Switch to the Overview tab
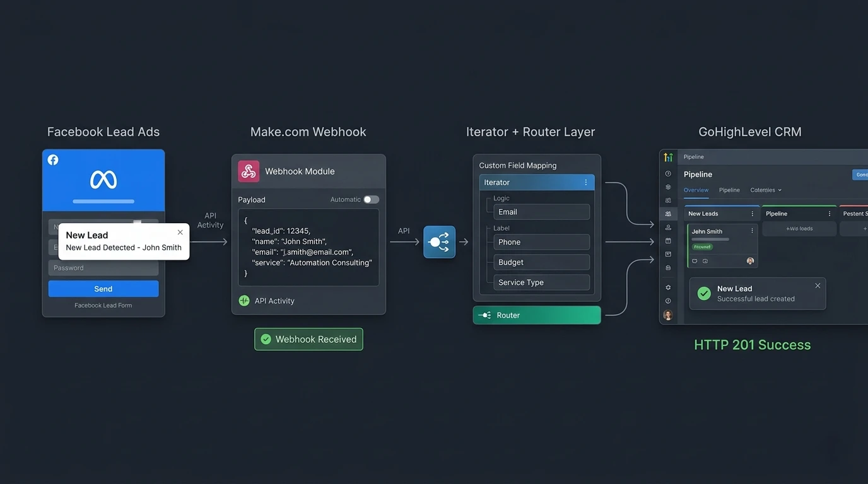The width and height of the screenshot is (868, 484). pyautogui.click(x=696, y=190)
